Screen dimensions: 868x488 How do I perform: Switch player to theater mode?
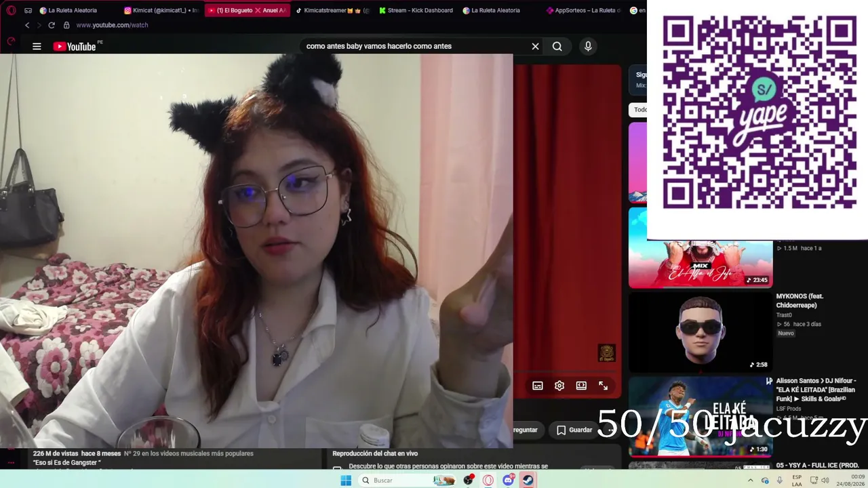[x=581, y=386]
